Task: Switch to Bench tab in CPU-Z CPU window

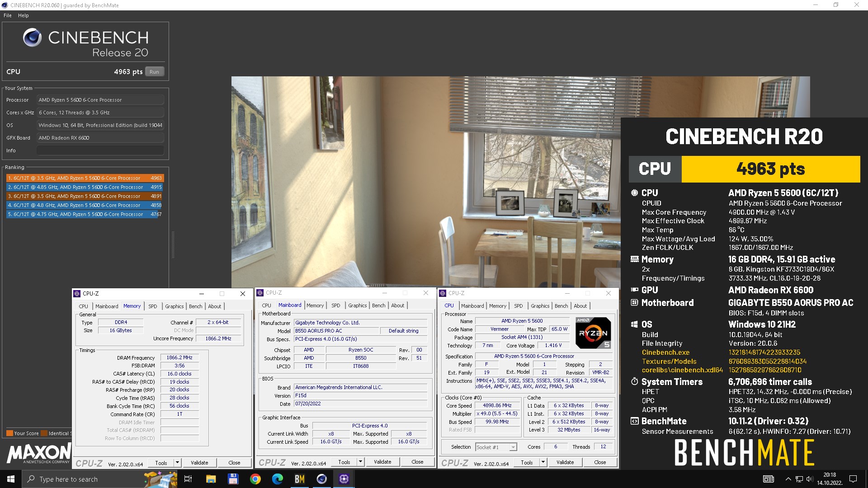Action: [561, 306]
